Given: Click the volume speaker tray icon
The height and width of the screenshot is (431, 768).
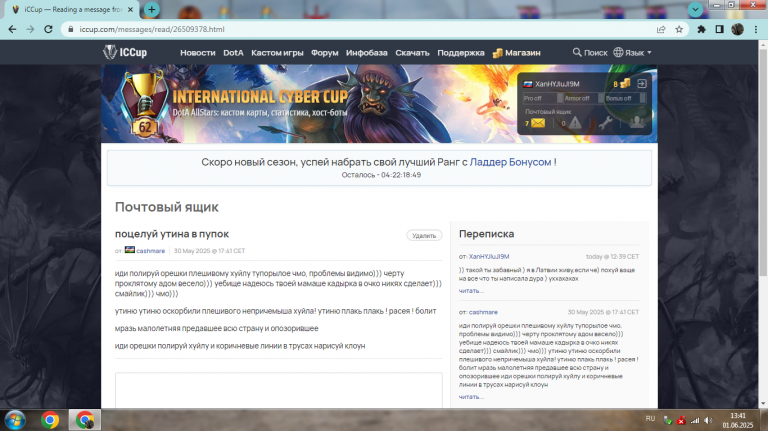Looking at the screenshot, I should (x=708, y=420).
